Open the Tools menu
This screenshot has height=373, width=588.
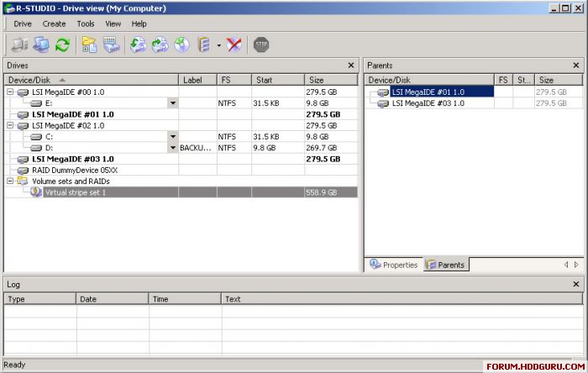[x=86, y=24]
